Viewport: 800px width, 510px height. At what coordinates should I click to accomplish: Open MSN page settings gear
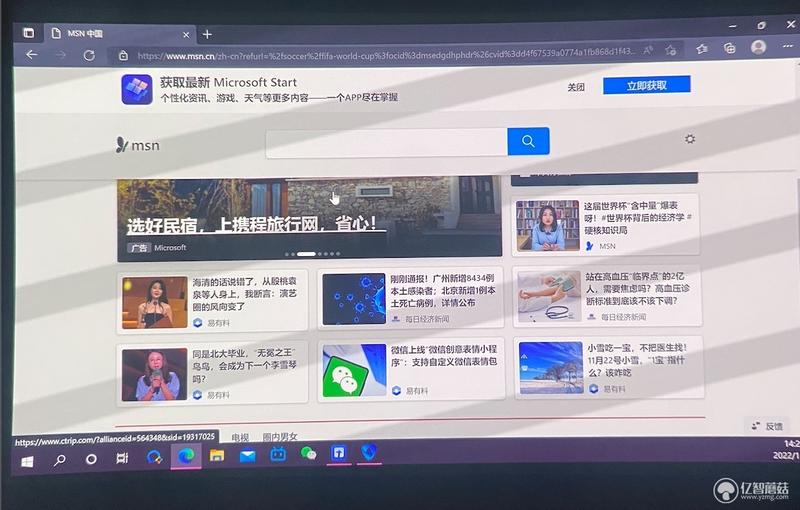coord(690,139)
